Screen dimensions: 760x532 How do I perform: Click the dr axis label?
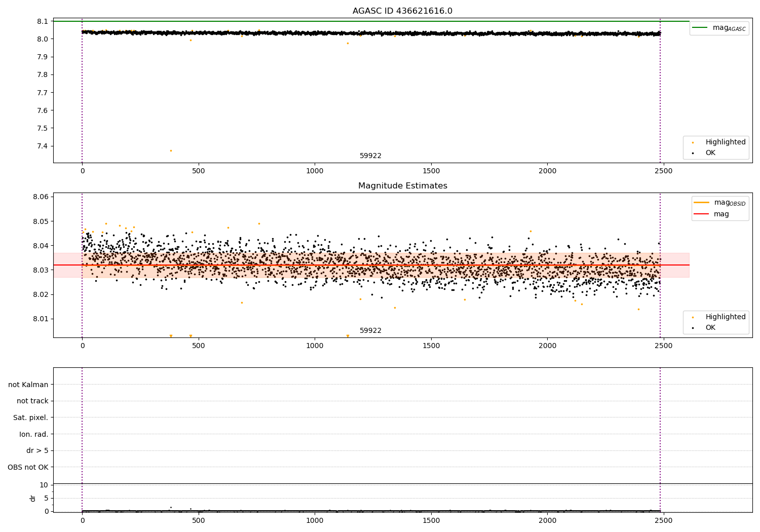(33, 498)
